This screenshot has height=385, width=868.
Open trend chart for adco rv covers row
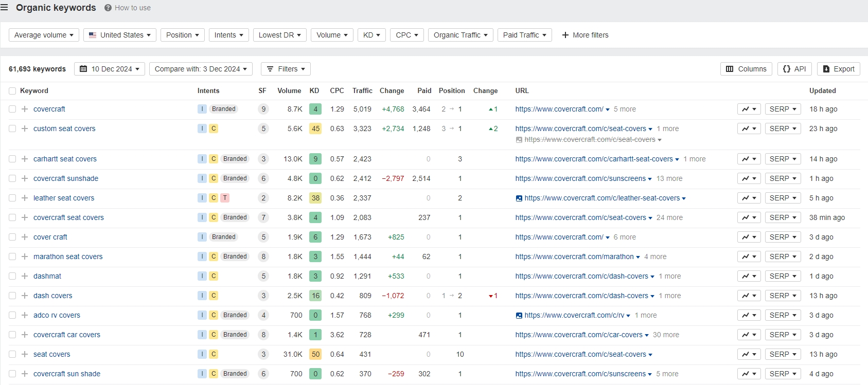pyautogui.click(x=749, y=315)
